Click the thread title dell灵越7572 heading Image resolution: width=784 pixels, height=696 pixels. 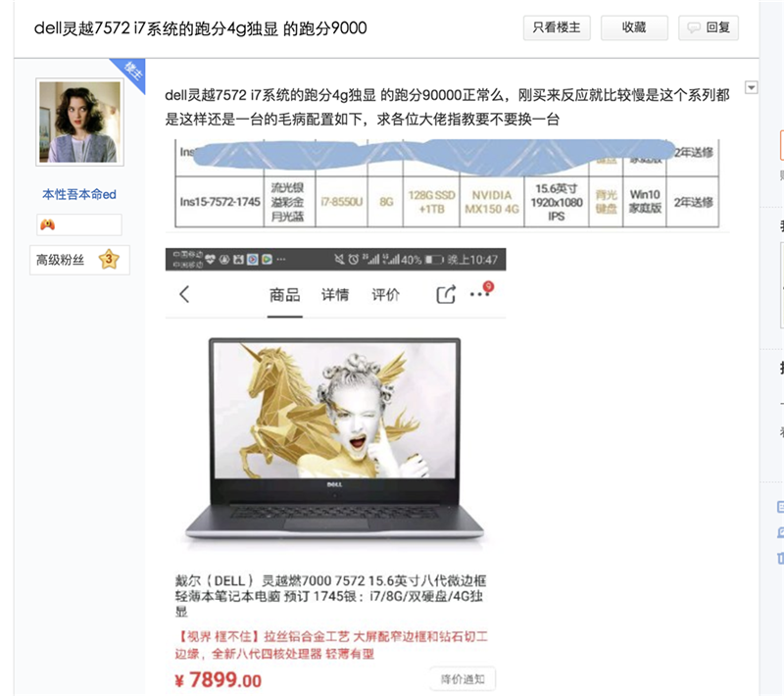click(200, 28)
